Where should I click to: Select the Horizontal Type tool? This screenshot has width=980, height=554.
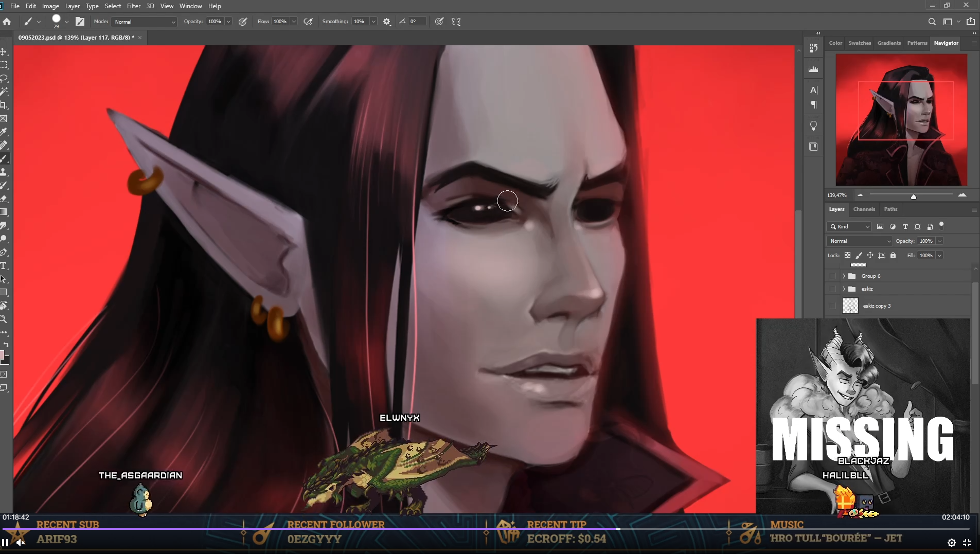(4, 265)
